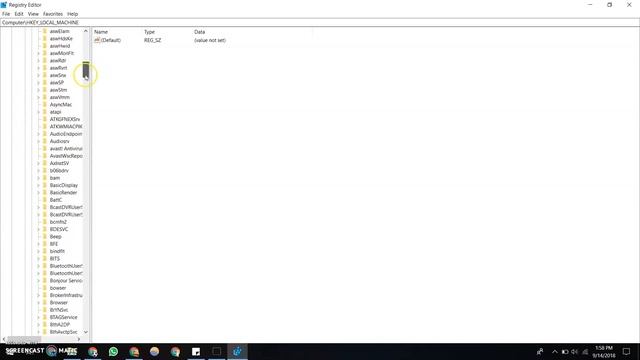Click the folder icon beside bcmfn2

[x=45, y=222]
